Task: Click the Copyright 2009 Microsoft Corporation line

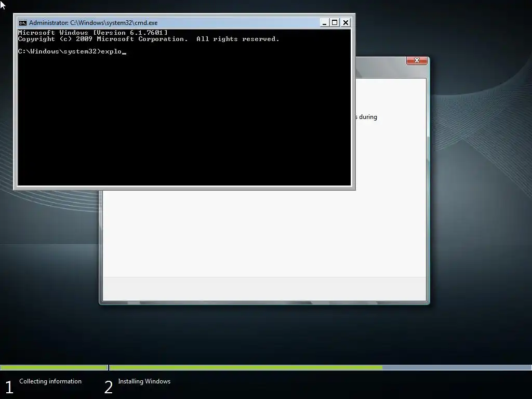Action: [x=149, y=39]
